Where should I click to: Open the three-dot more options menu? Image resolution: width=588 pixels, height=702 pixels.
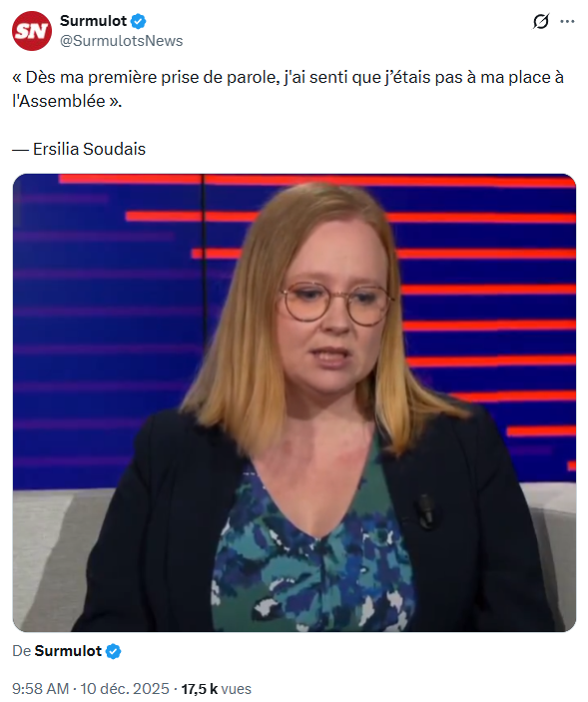[x=567, y=21]
